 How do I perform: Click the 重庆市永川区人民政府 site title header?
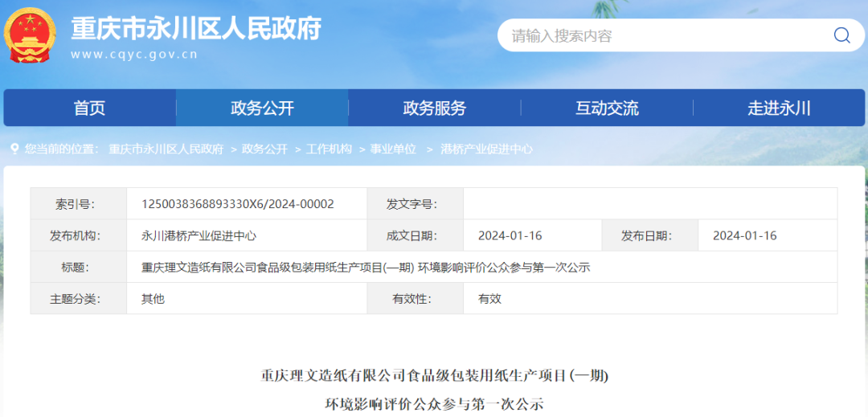coord(196,29)
